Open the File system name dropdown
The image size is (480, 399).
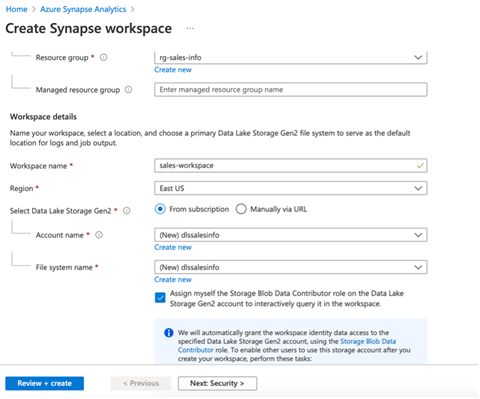291,267
